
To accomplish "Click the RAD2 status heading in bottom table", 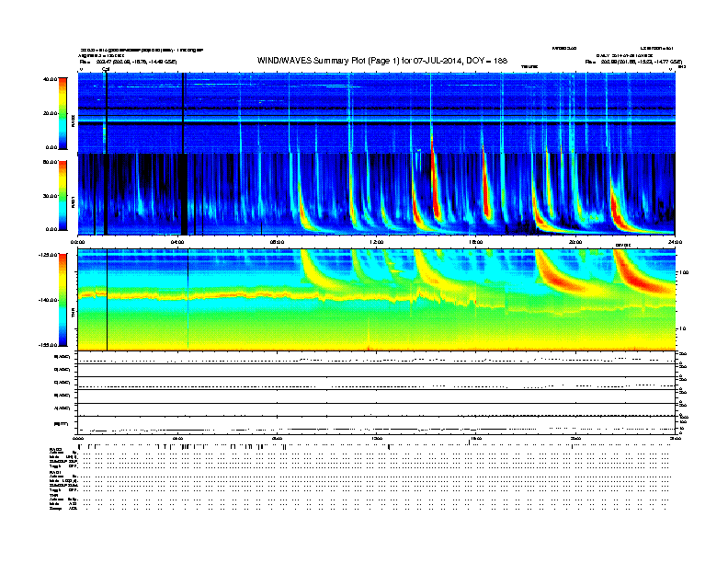I will (56, 450).
